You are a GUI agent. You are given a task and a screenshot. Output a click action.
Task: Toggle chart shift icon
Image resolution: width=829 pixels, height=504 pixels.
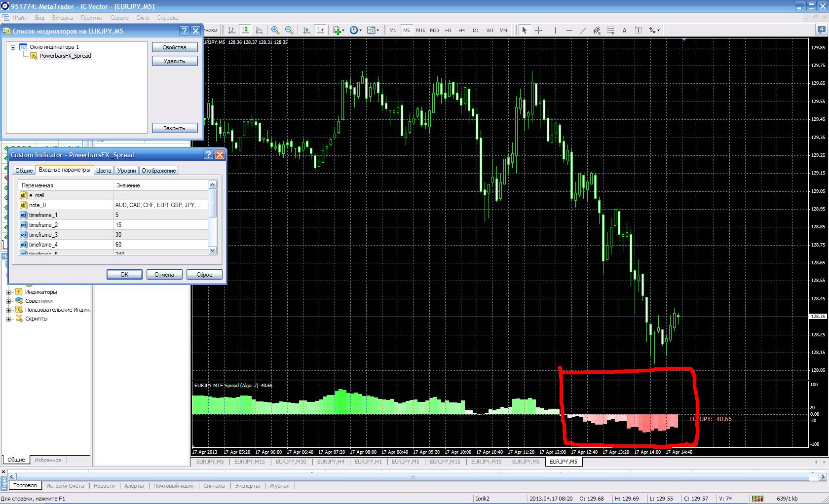coord(320,30)
